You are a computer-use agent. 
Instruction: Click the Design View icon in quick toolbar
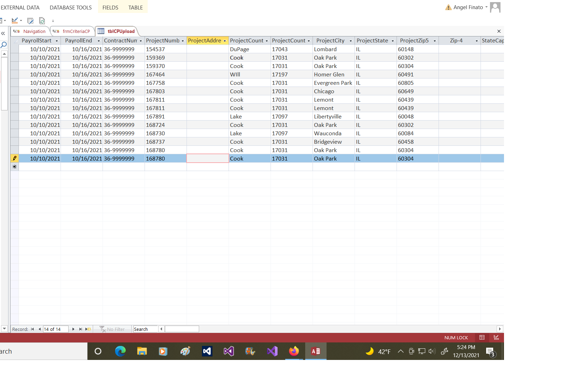coord(15,21)
